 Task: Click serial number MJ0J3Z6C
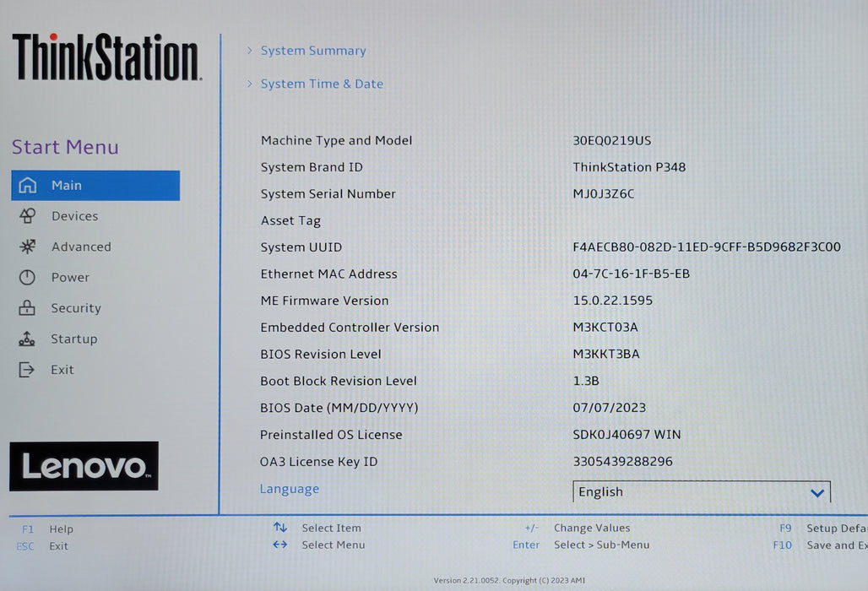click(604, 193)
